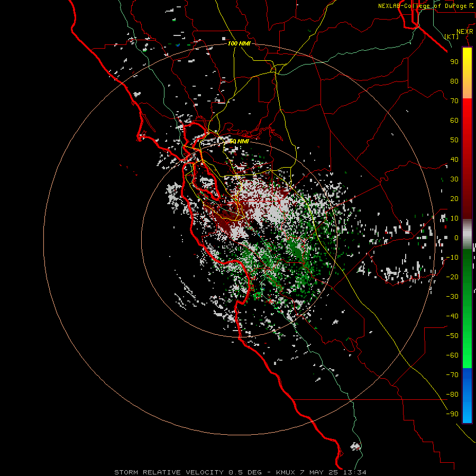Click the NEXLAB-College of DuPage header text
Viewport: 476px width, 476px height.
(425, 6)
